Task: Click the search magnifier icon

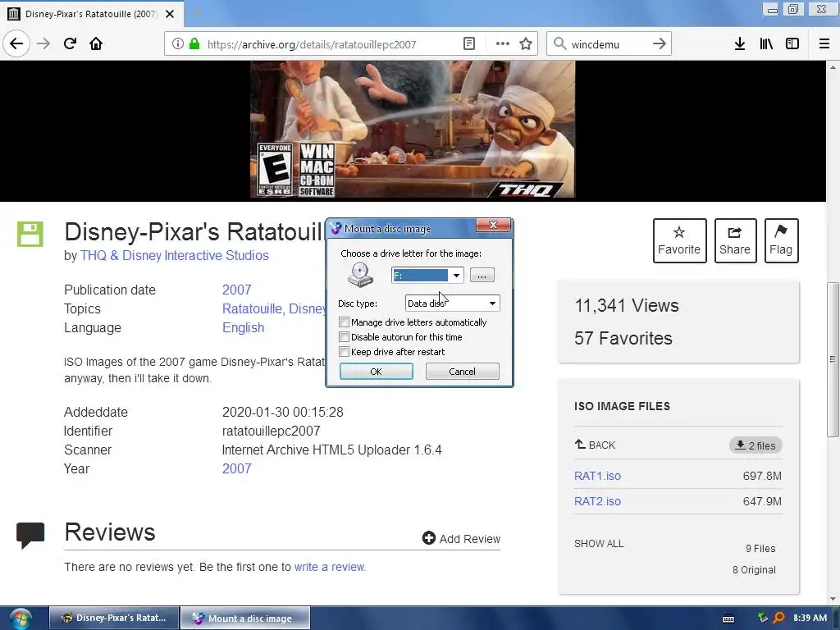Action: pos(559,44)
